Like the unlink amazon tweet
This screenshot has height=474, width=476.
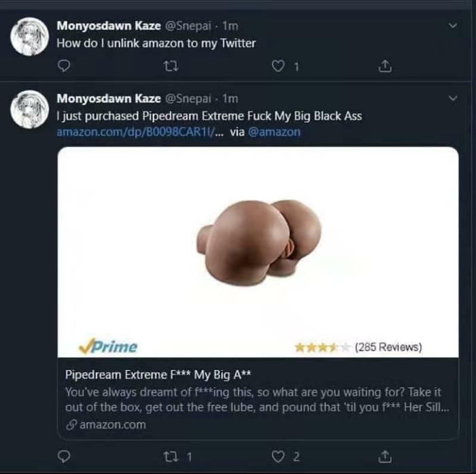click(277, 66)
